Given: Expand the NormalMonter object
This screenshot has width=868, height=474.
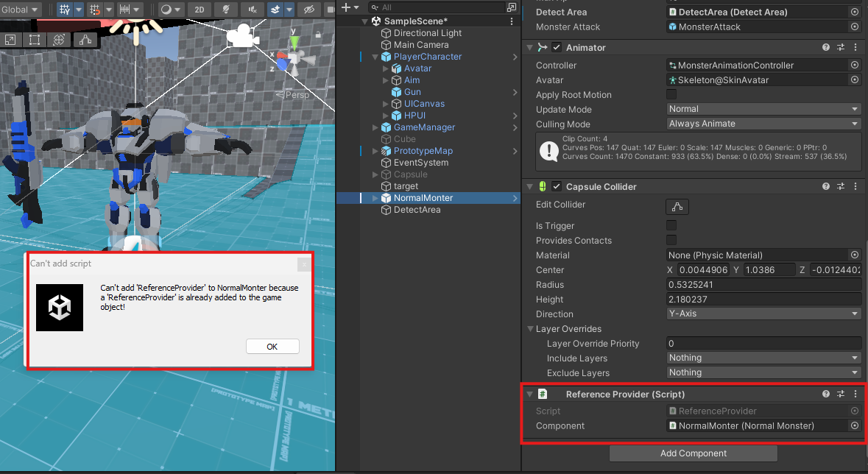Looking at the screenshot, I should (x=375, y=198).
